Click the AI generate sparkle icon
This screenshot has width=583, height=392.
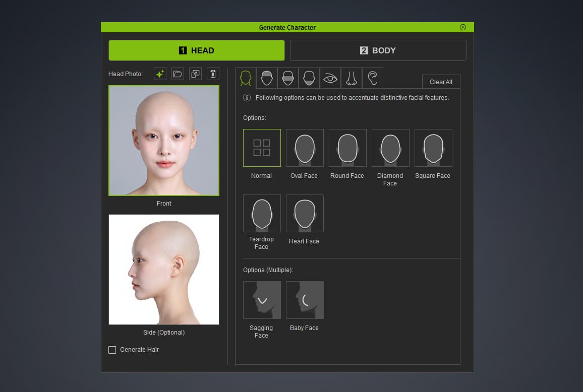[160, 74]
